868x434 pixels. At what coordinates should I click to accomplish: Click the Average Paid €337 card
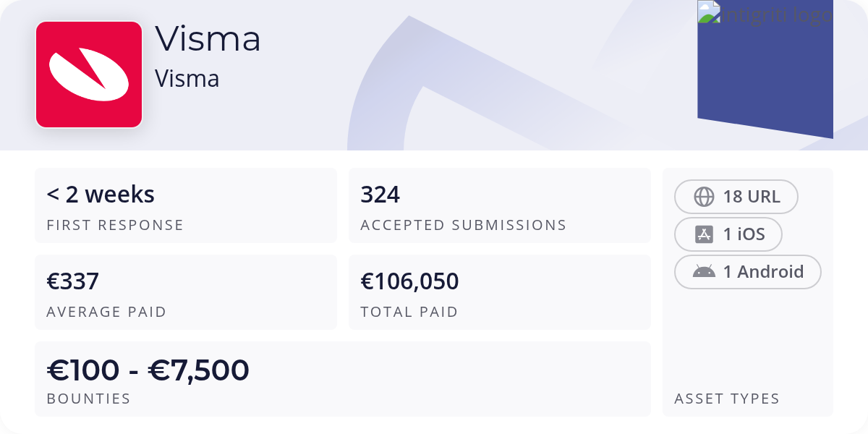click(186, 292)
